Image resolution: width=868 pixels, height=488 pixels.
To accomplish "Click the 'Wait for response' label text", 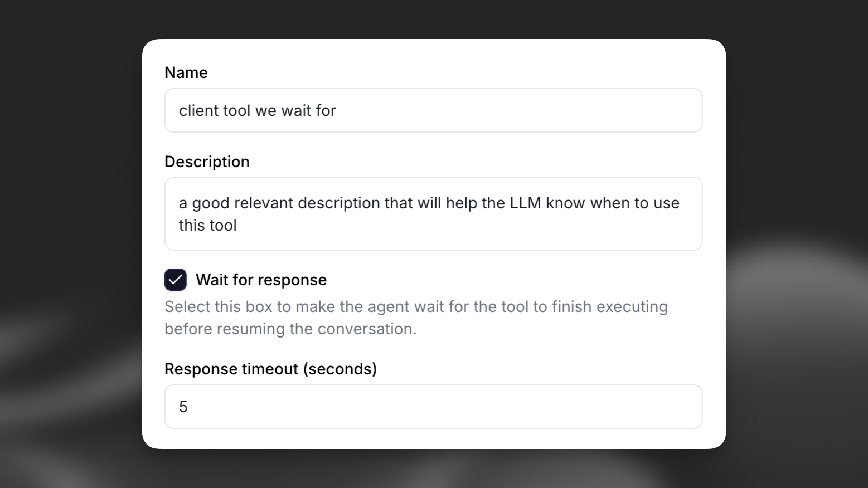I will pyautogui.click(x=260, y=280).
